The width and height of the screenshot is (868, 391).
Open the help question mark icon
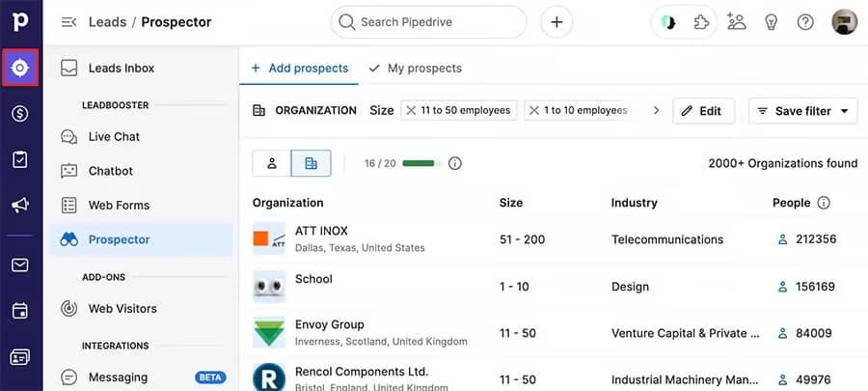tap(805, 22)
